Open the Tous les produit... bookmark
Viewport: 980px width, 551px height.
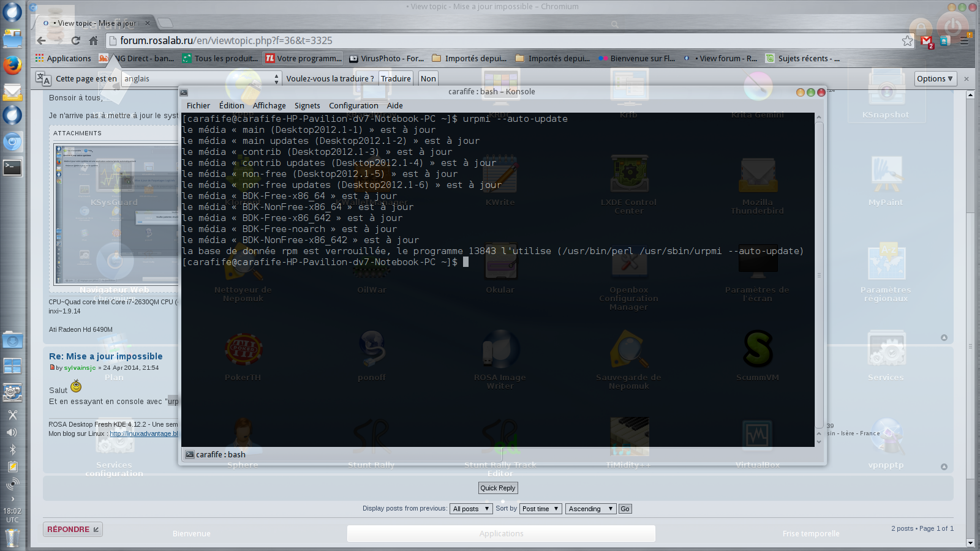coord(220,58)
